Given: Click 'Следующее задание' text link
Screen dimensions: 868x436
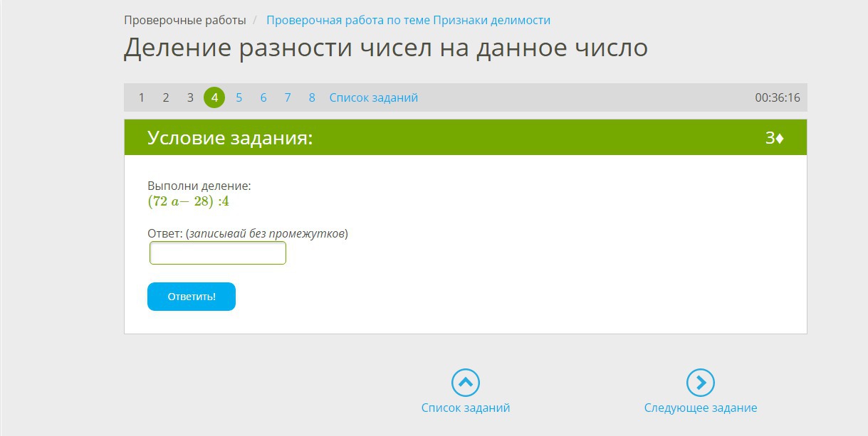Looking at the screenshot, I should (700, 408).
